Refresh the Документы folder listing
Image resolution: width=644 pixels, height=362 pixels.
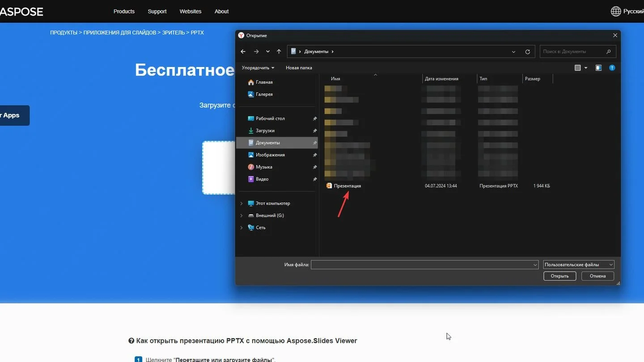(x=528, y=51)
